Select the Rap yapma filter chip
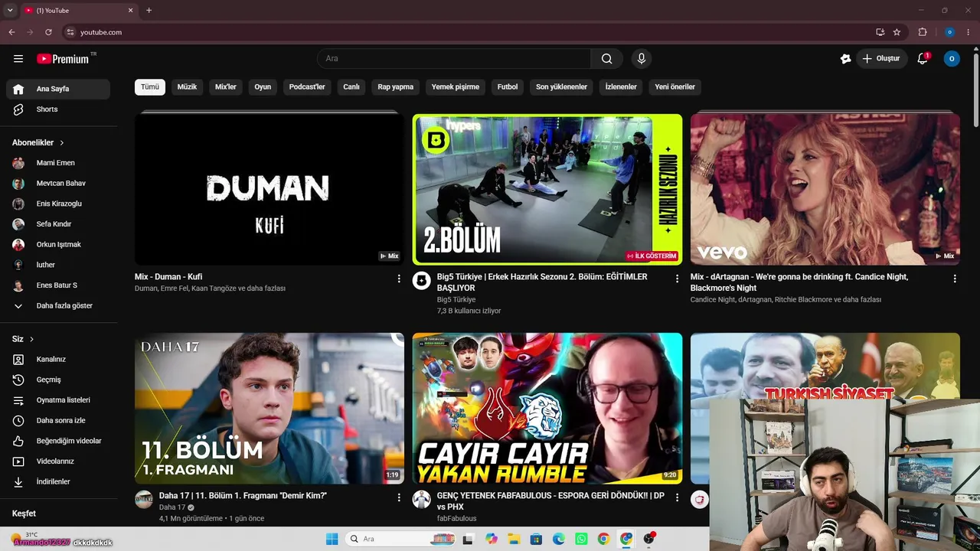 395,86
